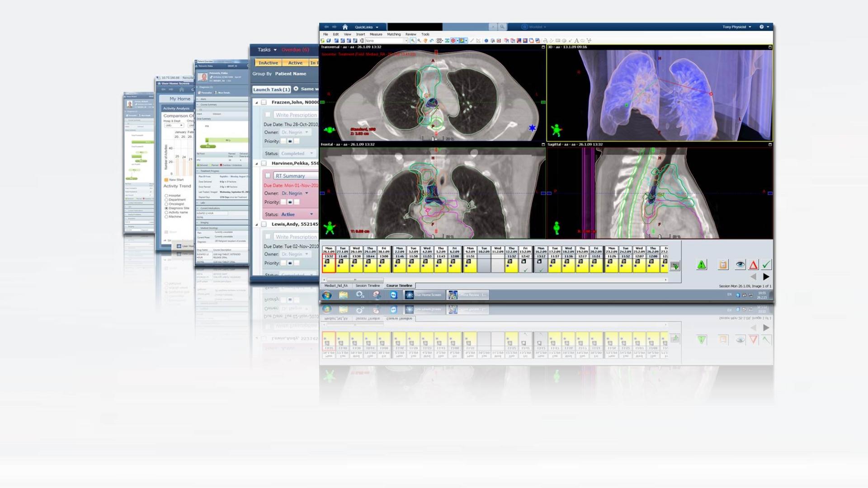This screenshot has width=868, height=488.
Task: Click the eye review icon near session navigation
Action: pos(740,265)
